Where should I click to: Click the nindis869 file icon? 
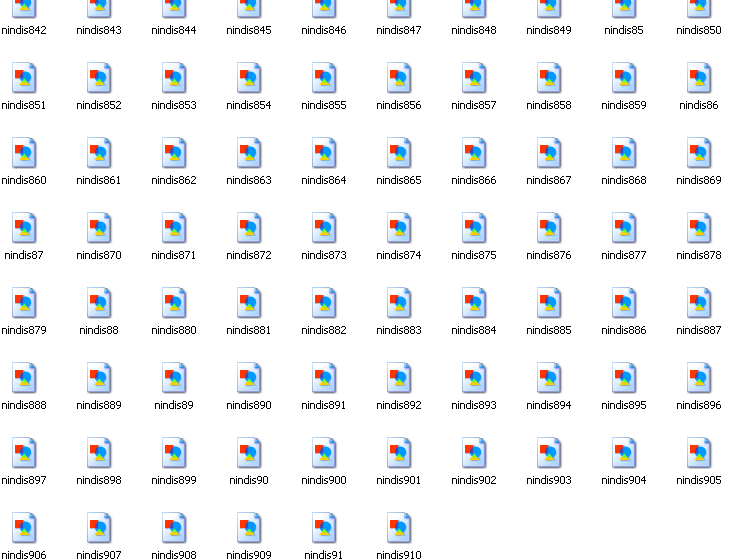click(x=698, y=153)
